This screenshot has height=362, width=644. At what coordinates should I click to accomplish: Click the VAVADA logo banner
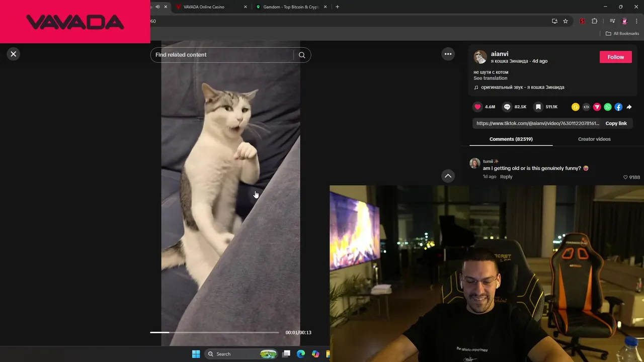coord(75,22)
